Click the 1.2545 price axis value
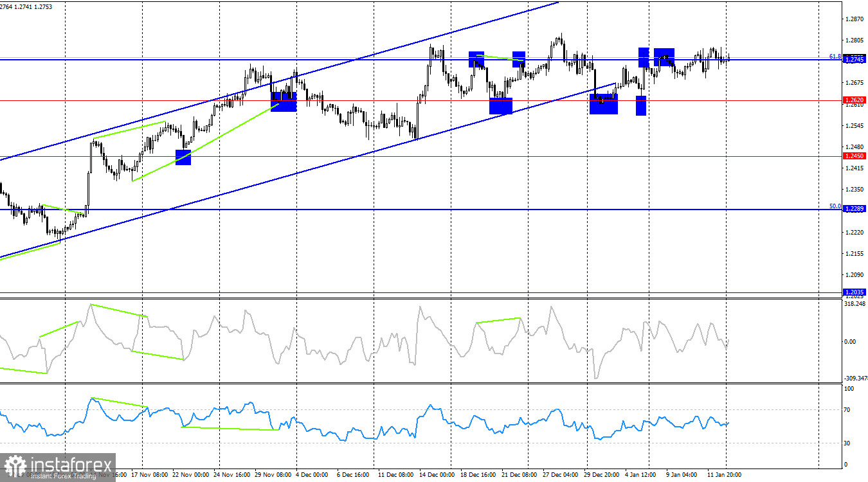 854,126
